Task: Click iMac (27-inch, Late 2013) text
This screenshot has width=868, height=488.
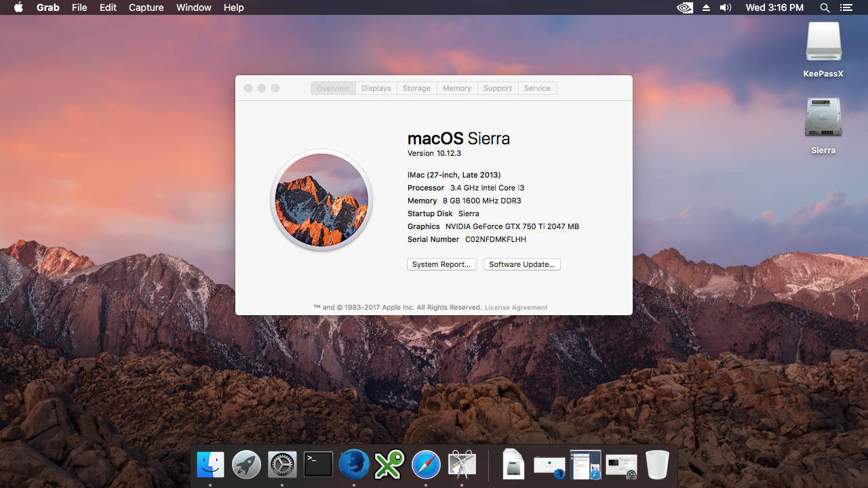Action: click(x=454, y=175)
